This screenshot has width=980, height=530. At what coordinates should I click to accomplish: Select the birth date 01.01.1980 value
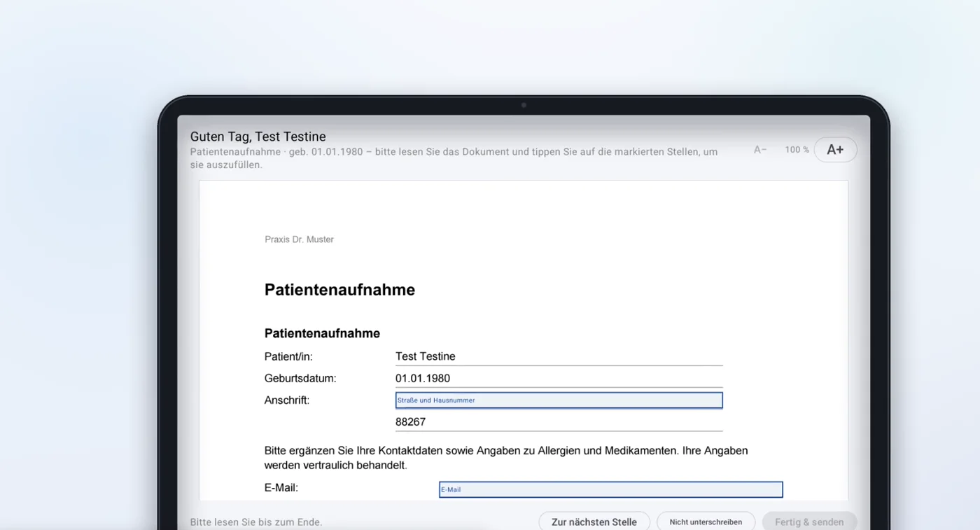tap(423, 379)
